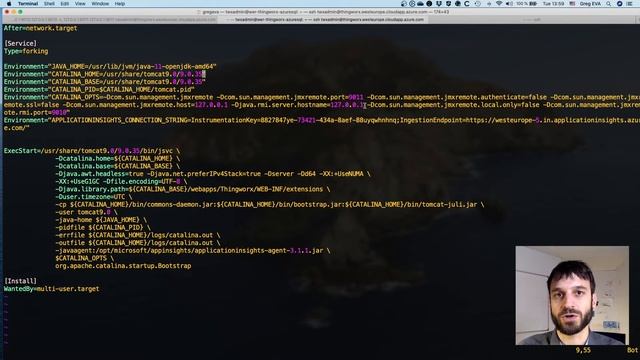640x360 pixels.
Task: Click the -cp commons-daemon.jar classpath line
Action: [x=270, y=204]
